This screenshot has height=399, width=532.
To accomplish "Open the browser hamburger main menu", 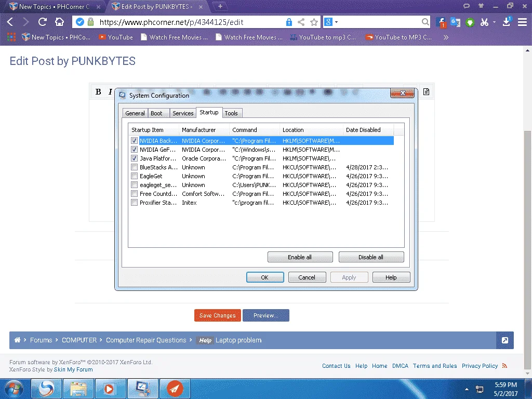I will (x=522, y=22).
